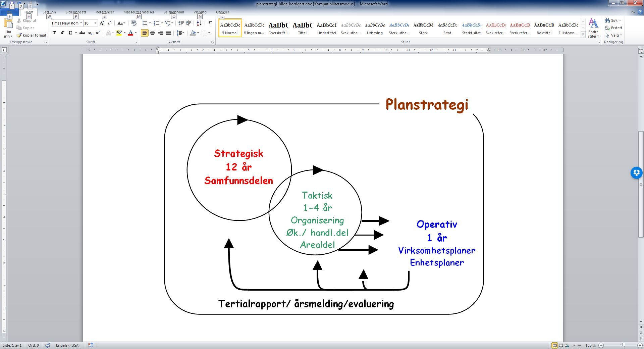Image resolution: width=644 pixels, height=349 pixels.
Task: Center align text icon
Action: tap(153, 33)
